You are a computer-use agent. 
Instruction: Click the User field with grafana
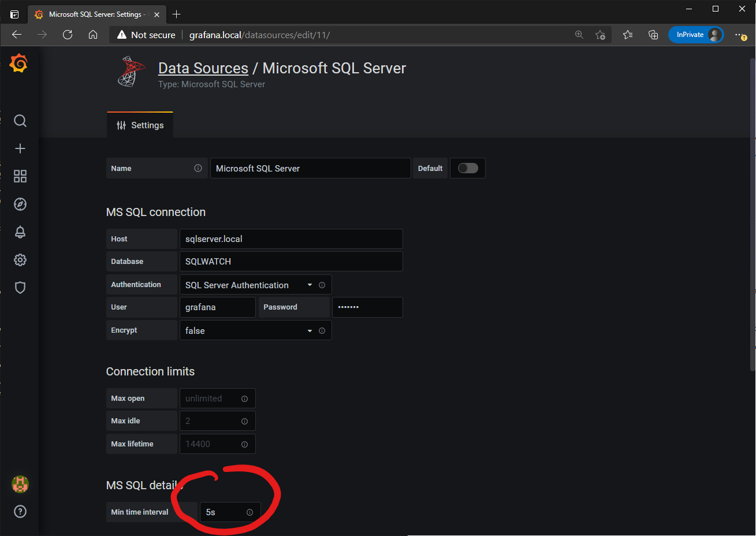point(218,307)
